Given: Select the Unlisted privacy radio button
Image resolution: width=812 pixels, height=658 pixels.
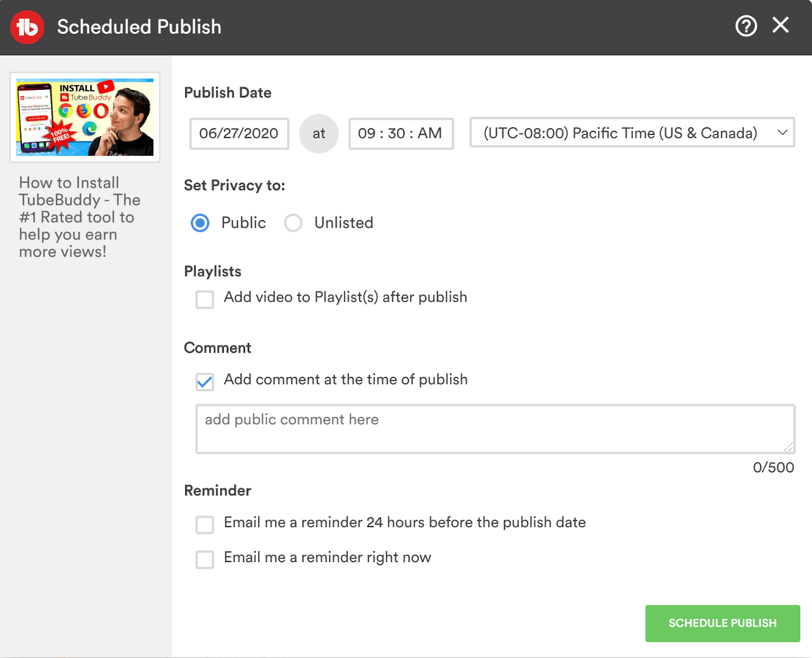Looking at the screenshot, I should click(x=293, y=223).
